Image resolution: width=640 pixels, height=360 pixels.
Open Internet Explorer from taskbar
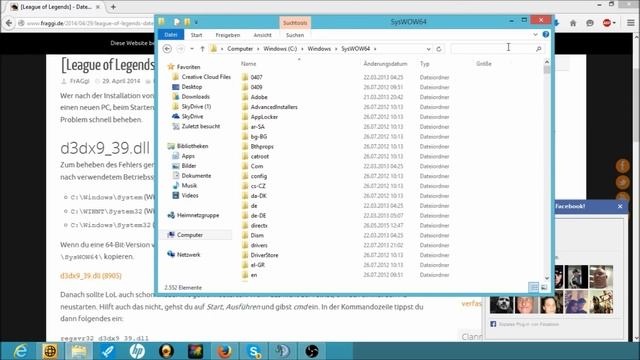tap(20, 351)
